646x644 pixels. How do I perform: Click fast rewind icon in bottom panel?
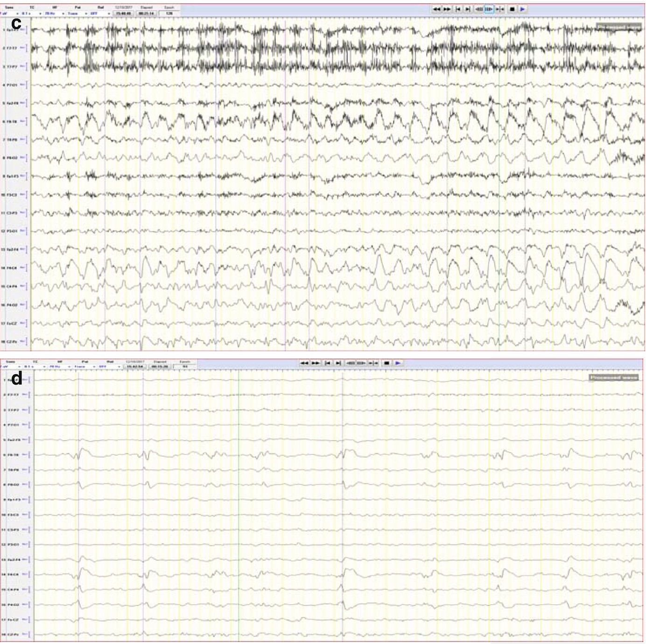(304, 363)
